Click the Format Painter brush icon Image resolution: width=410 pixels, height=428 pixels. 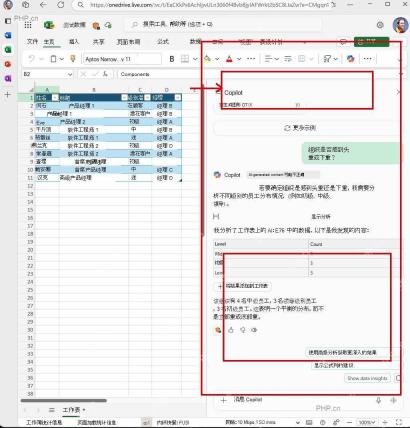[73, 59]
